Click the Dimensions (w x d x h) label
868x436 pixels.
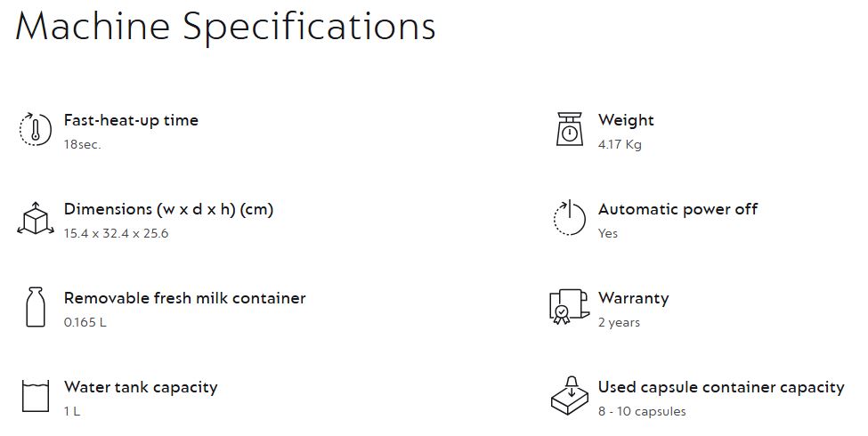pyautogui.click(x=168, y=209)
